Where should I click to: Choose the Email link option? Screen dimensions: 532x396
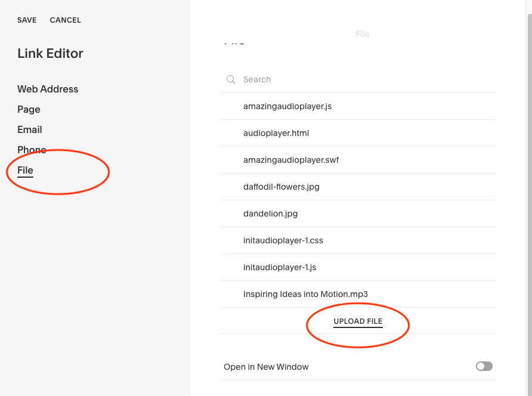click(x=30, y=129)
